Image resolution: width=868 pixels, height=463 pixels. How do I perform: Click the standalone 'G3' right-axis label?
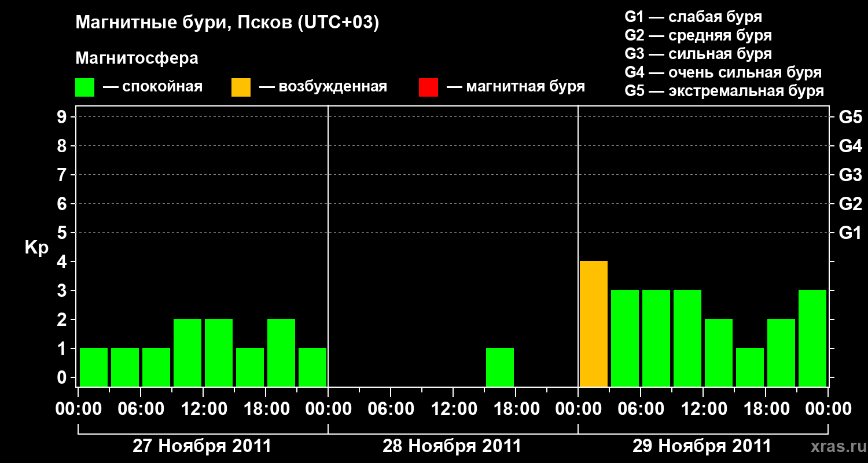point(850,175)
